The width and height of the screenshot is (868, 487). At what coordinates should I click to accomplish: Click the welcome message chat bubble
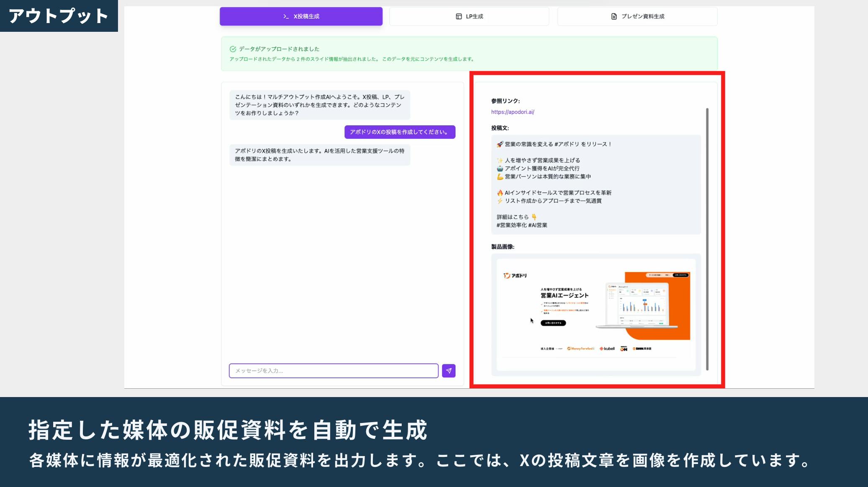[x=319, y=105]
